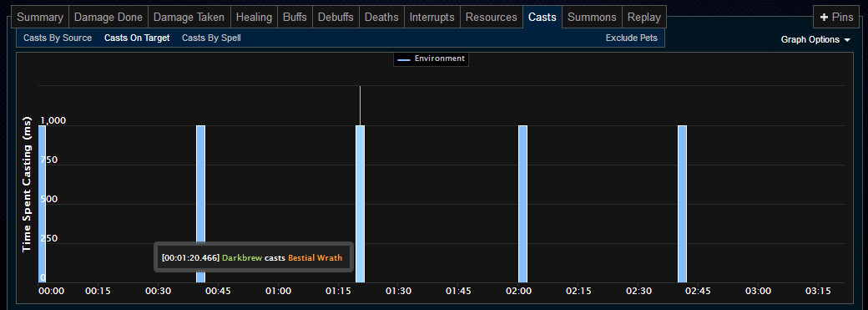The height and width of the screenshot is (310, 868).
Task: Toggle the Exclude Pets option
Action: [x=632, y=38]
